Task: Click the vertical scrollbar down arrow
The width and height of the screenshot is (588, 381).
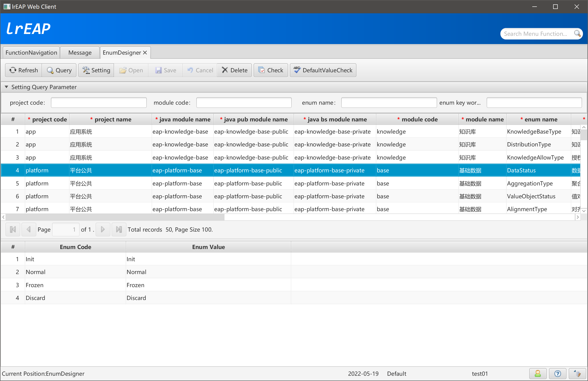Action: click(584, 211)
